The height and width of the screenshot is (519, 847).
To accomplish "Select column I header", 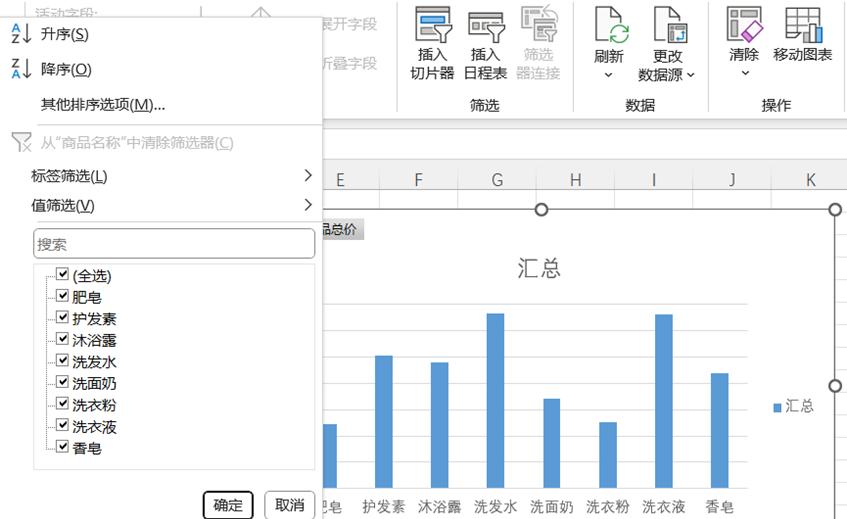I will coord(654,180).
